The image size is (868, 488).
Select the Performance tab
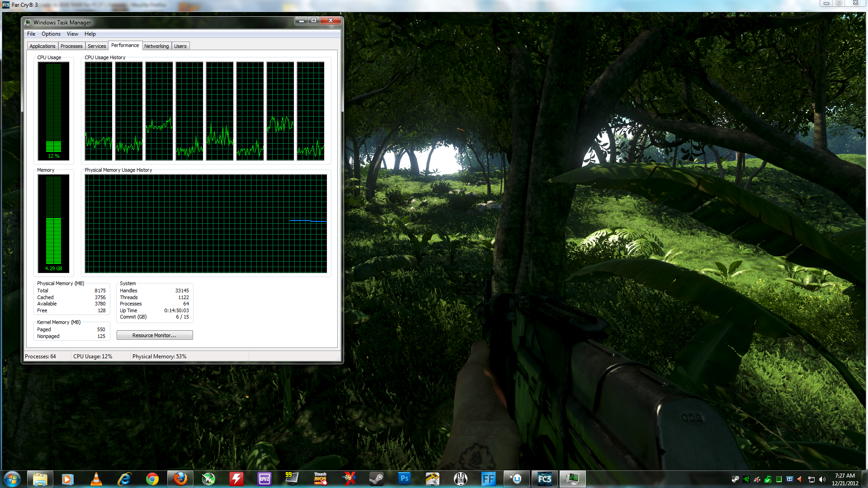(x=125, y=45)
